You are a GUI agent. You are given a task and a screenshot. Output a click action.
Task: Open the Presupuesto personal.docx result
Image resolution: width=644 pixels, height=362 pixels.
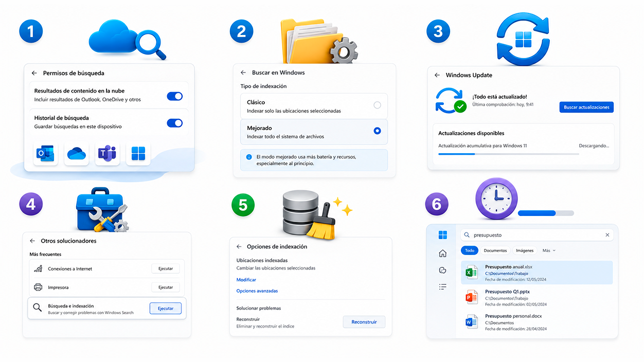pyautogui.click(x=537, y=322)
